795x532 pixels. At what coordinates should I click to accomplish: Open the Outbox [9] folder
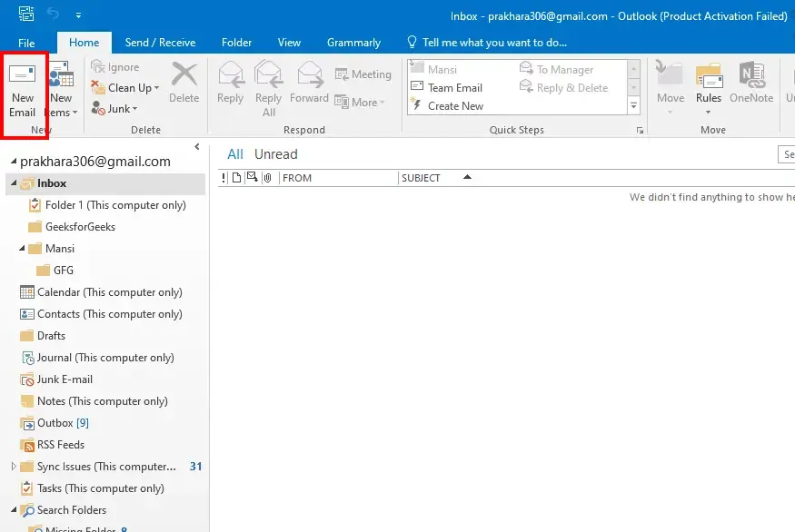click(x=55, y=423)
